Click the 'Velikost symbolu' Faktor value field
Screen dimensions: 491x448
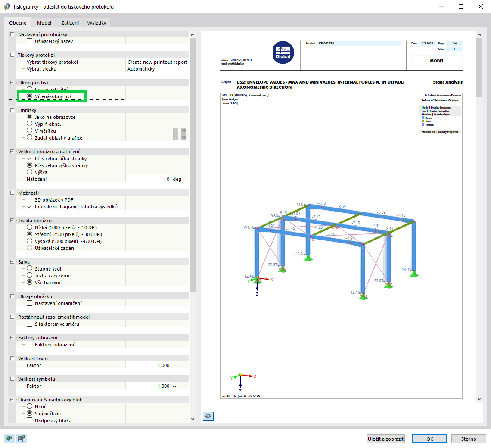[148, 386]
